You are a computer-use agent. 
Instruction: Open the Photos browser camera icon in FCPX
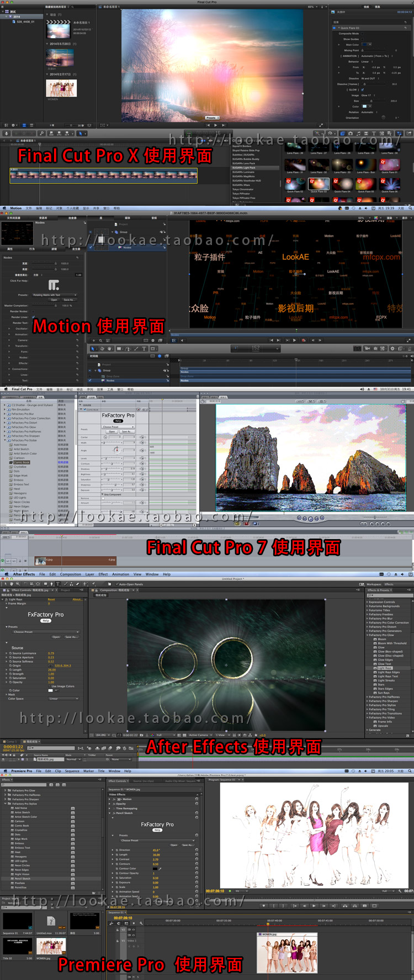(350, 134)
